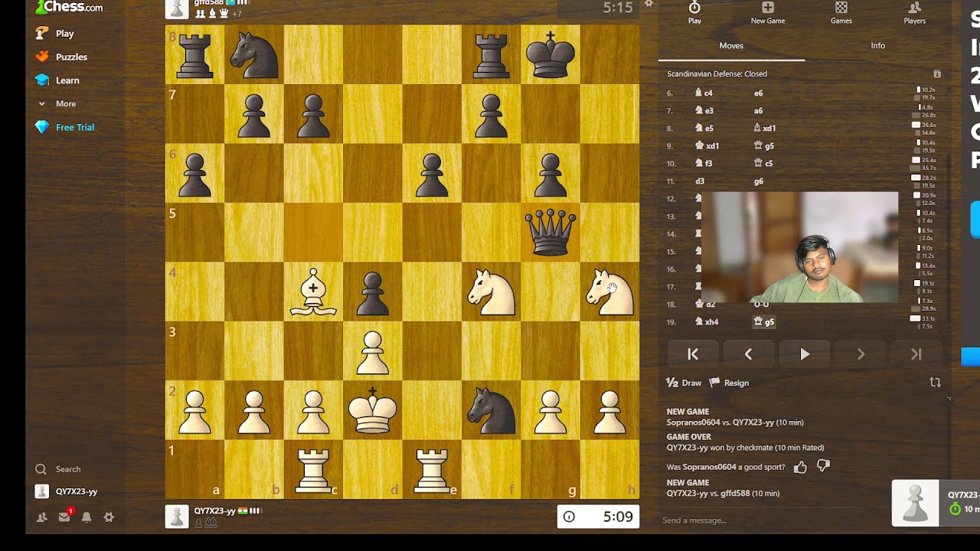980x551 pixels.
Task: Switch to the Play tab with the stopwatch icon
Action: tap(694, 13)
